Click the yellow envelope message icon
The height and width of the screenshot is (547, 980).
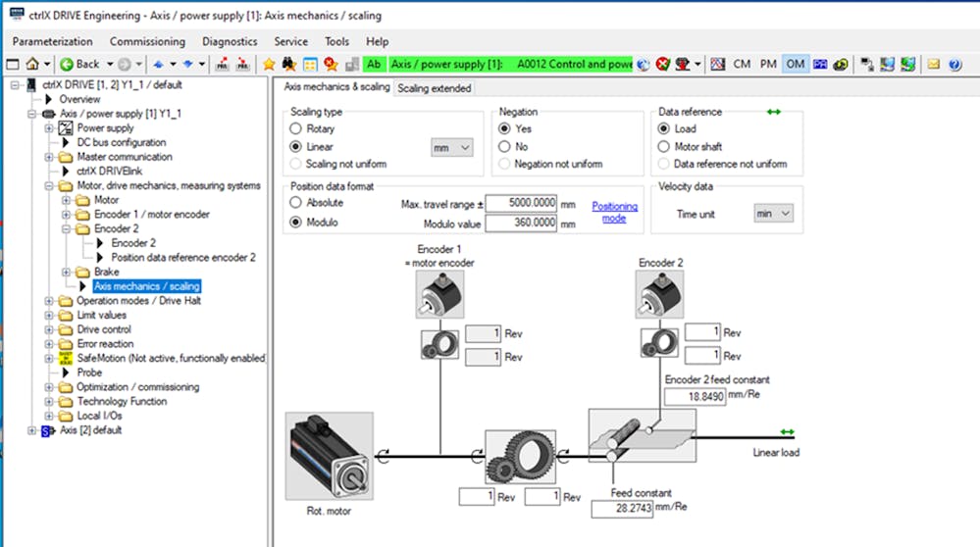pos(933,64)
